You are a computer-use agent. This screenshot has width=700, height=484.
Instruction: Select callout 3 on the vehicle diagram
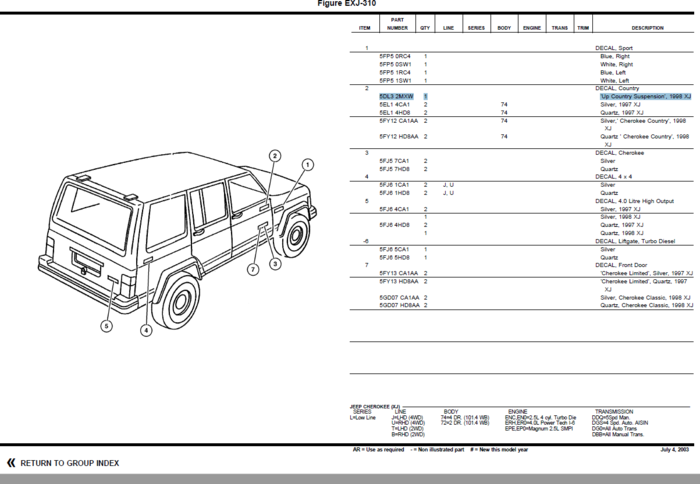click(275, 263)
